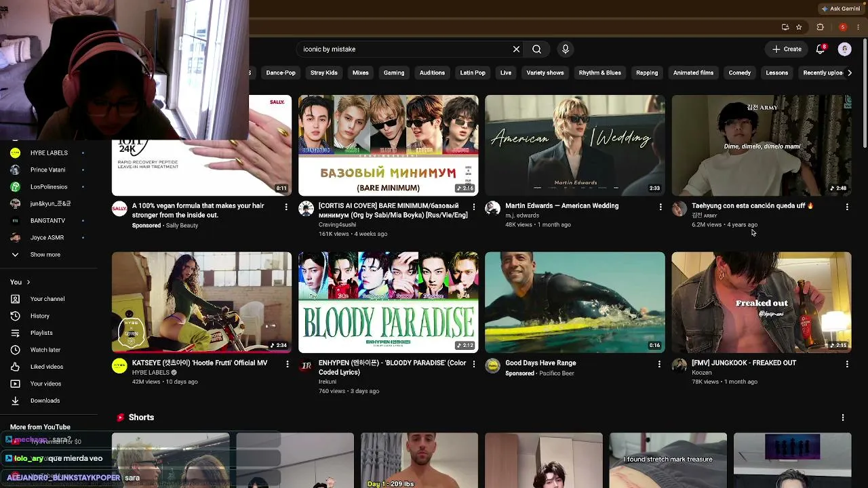Play the BLOODY PARADISE video thumbnail
This screenshot has height=488, width=868.
point(389,302)
